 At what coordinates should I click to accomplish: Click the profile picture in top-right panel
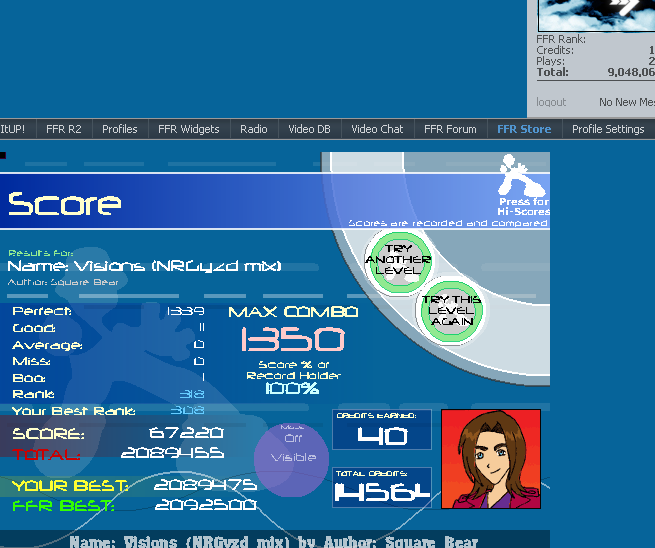pyautogui.click(x=596, y=14)
